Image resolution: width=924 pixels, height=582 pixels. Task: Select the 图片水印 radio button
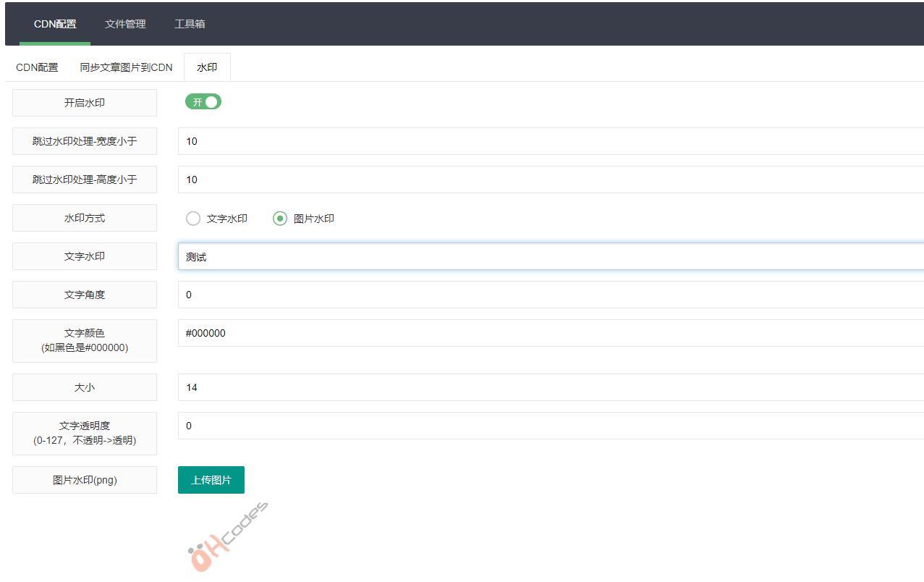(280, 219)
